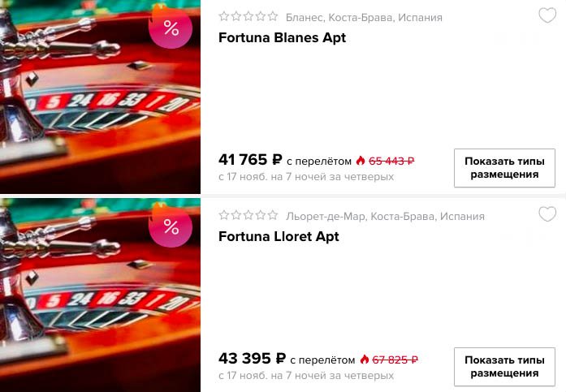Add Fortuna Lloret Apt to favorites heart
Viewport: 566px width, 392px height.
point(547,214)
